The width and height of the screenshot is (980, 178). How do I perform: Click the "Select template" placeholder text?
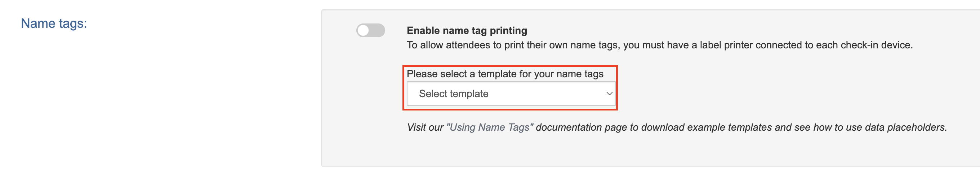(454, 94)
